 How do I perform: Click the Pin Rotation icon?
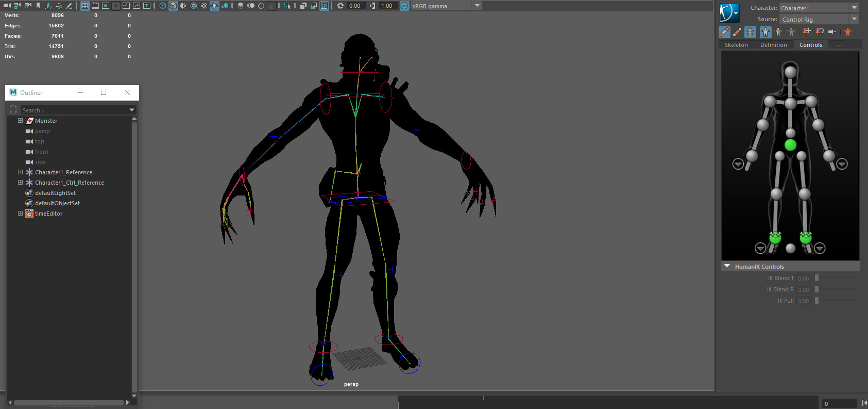[820, 32]
